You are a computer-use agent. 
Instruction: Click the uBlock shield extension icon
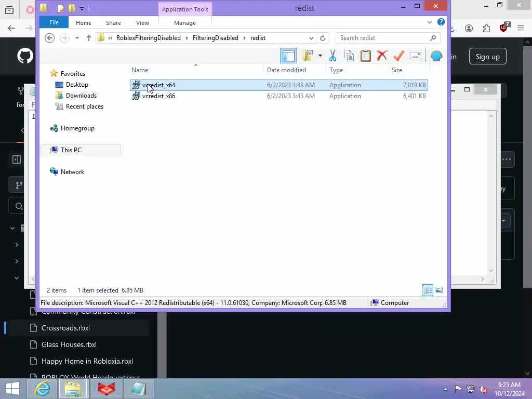(x=504, y=28)
